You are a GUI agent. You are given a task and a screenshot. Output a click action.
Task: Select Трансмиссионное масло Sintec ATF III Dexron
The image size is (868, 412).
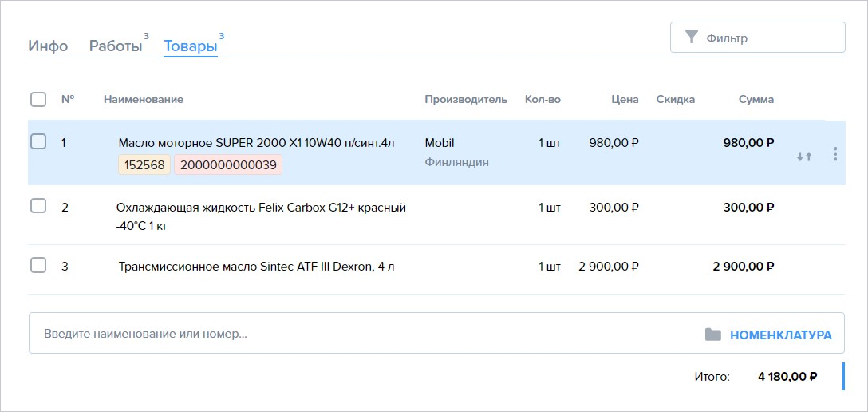(256, 267)
